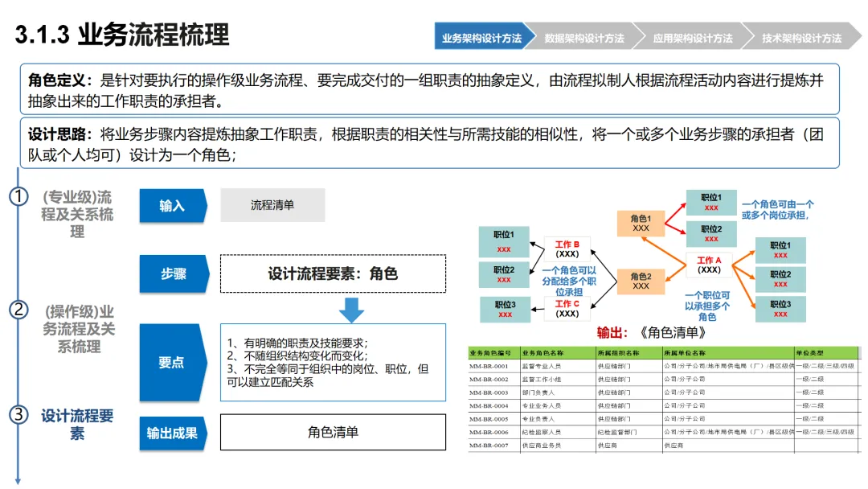Screen dimensions: 868x489
Task: Click the note 一个角色可由一个或多个岗位承担
Action: click(777, 210)
